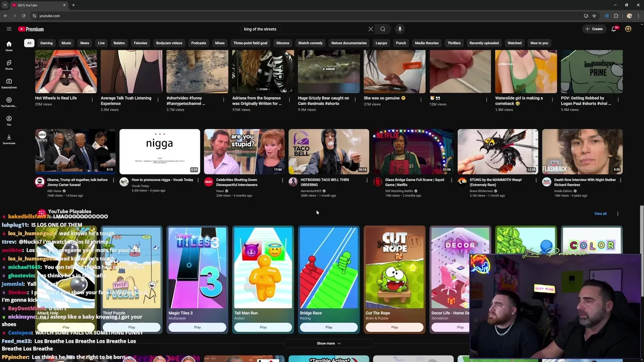Open the Inside Edition channel avatar
The width and height of the screenshot is (644, 362).
[x=547, y=182]
